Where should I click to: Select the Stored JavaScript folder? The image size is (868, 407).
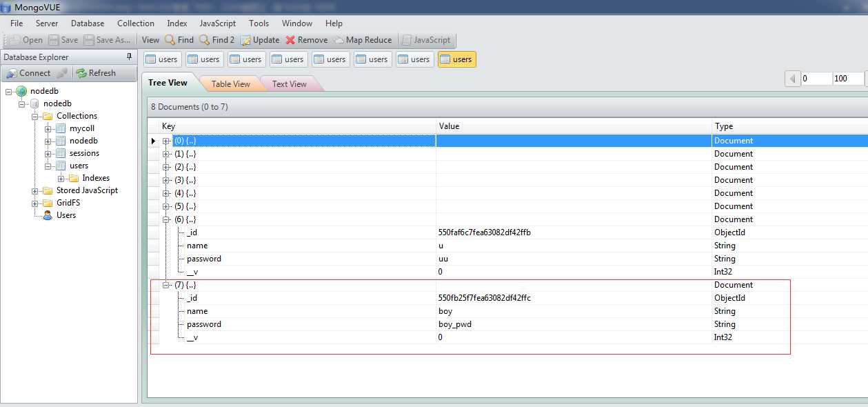point(87,190)
